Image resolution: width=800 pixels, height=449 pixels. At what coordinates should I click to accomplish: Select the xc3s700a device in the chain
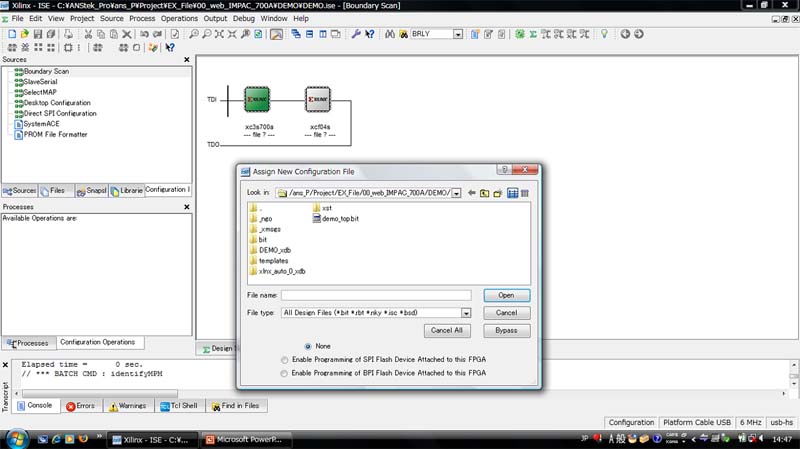pos(257,99)
